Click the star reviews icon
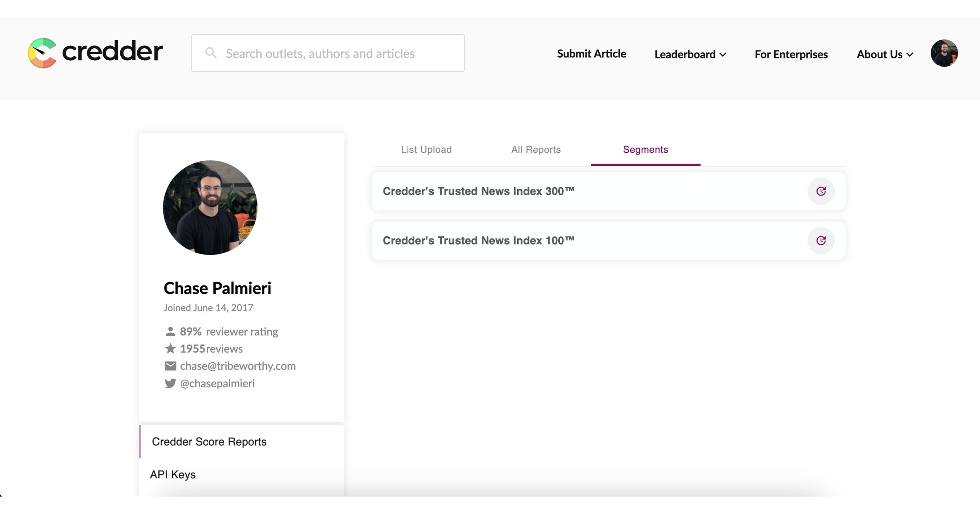 (x=170, y=348)
